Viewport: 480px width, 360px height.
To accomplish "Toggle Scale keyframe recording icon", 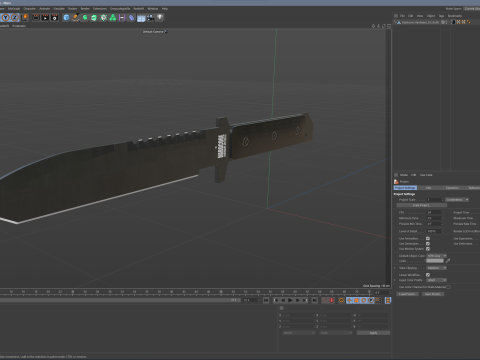I will 356,300.
